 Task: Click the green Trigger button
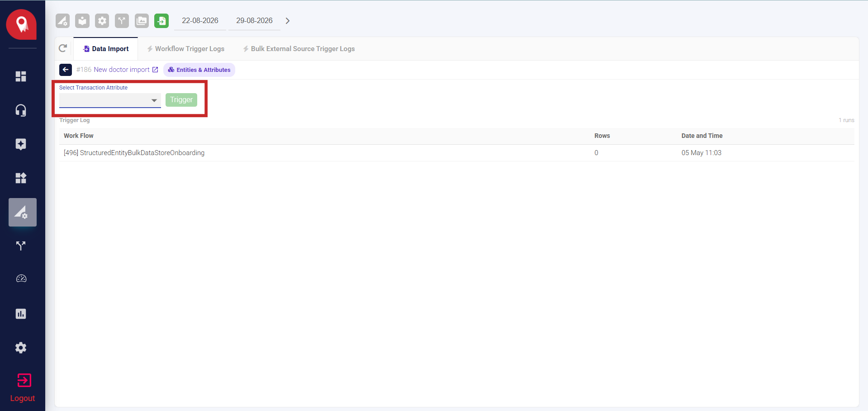[x=181, y=100]
